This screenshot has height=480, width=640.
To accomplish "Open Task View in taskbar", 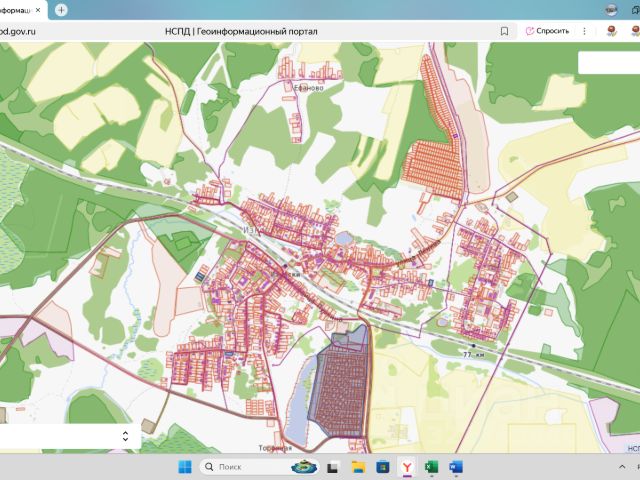I will (x=333, y=467).
